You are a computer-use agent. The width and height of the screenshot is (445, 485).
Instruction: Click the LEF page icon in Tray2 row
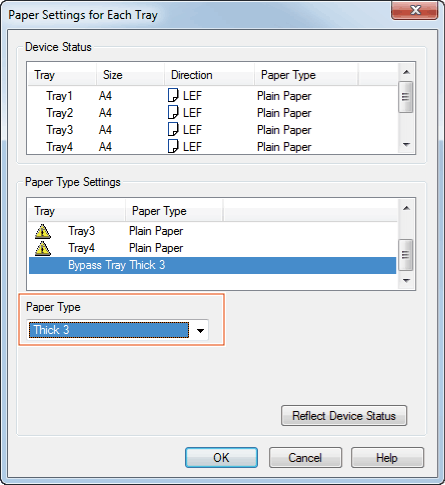[173, 113]
